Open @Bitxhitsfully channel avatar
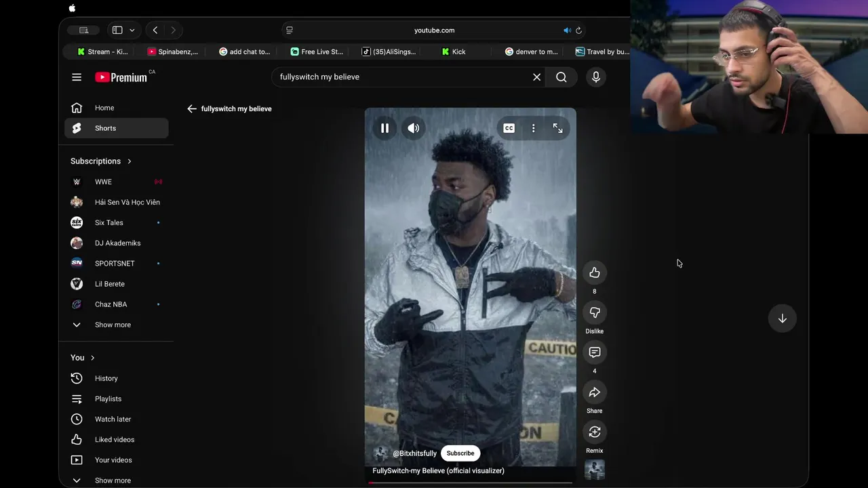This screenshot has width=868, height=488. tap(380, 453)
